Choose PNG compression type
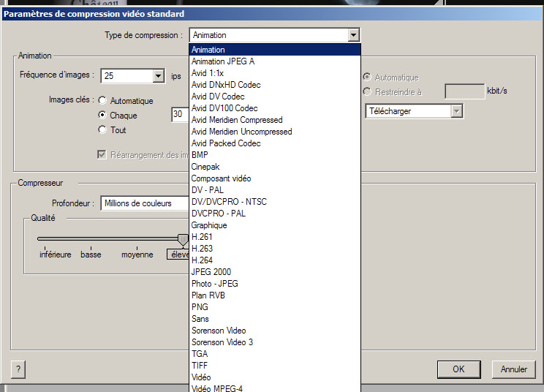The width and height of the screenshot is (544, 392). coord(275,307)
